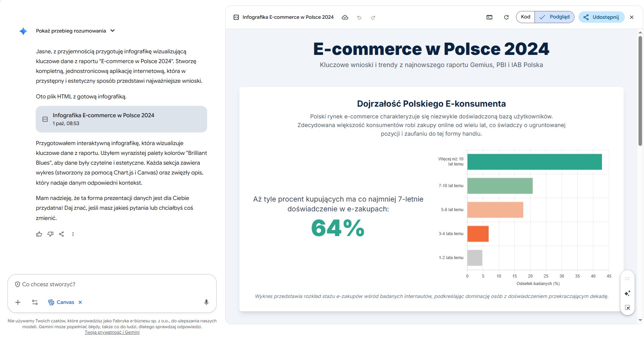644x338 pixels.
Task: Give the response a thumbs down
Action: (x=50, y=234)
